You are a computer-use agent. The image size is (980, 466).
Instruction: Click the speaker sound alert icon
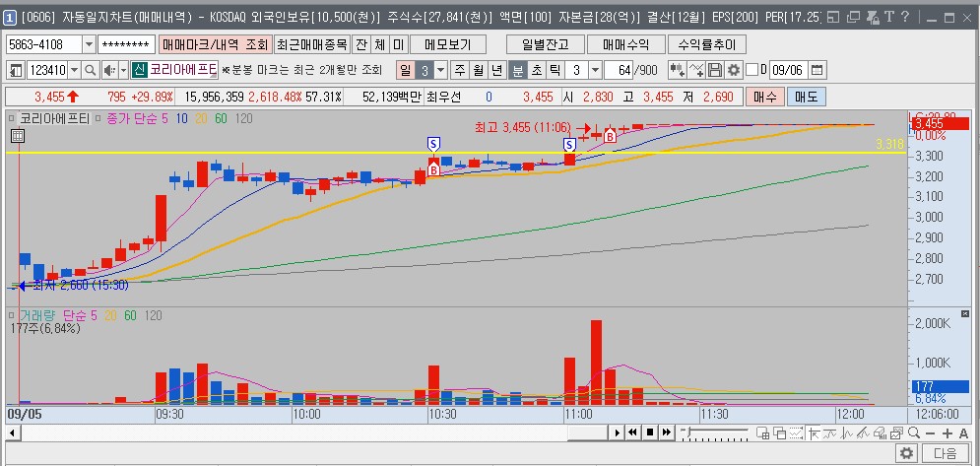tap(108, 70)
